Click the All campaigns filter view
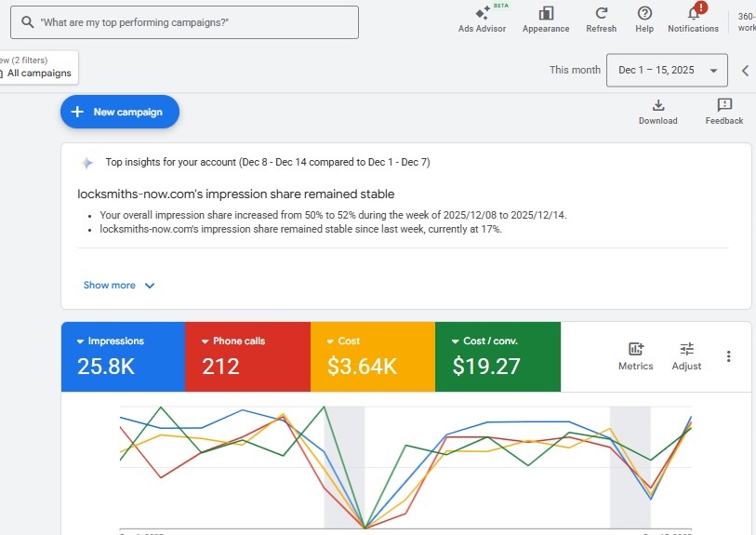 coord(37,74)
